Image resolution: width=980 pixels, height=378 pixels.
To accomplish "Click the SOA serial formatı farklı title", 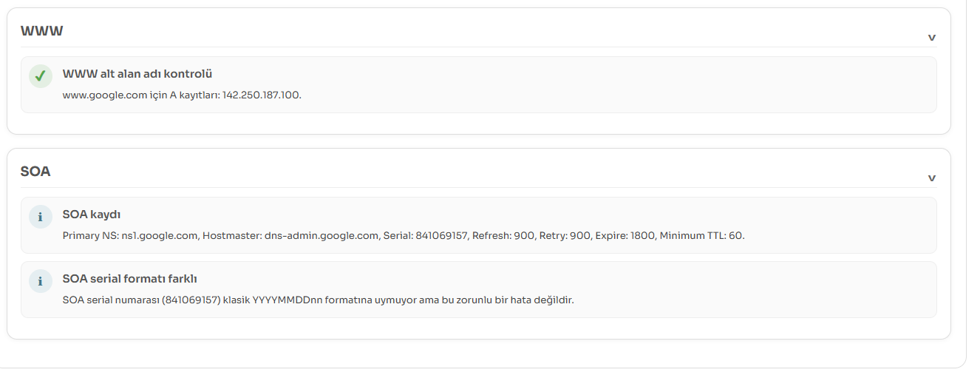I will point(129,279).
